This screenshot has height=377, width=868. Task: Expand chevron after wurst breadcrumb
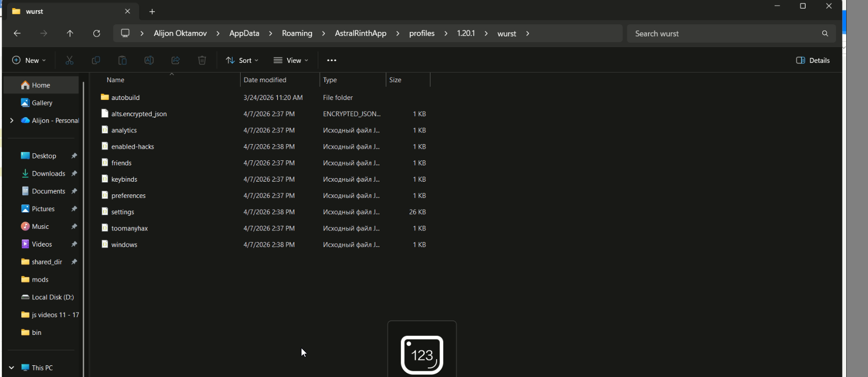tap(528, 33)
